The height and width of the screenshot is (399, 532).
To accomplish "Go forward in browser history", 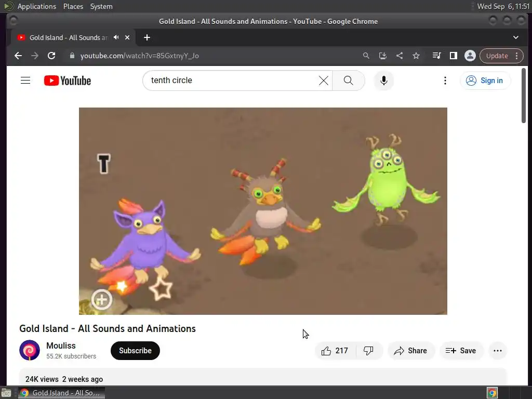I will click(35, 56).
